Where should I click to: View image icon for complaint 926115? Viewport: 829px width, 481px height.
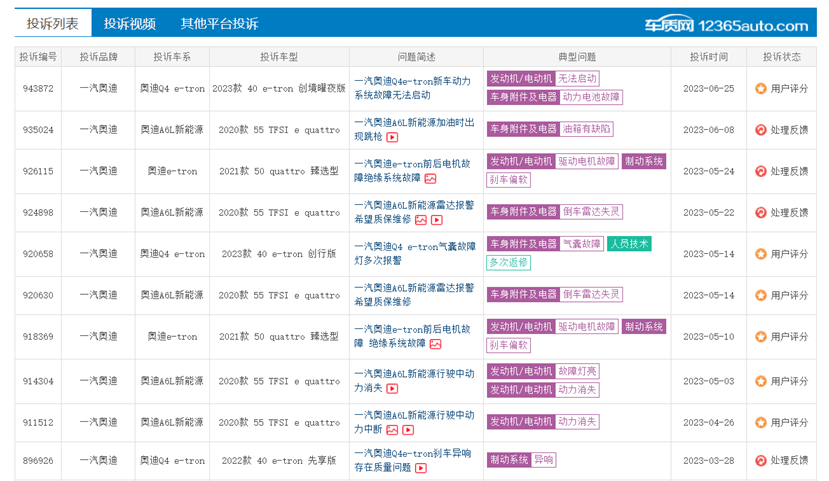[x=430, y=179]
